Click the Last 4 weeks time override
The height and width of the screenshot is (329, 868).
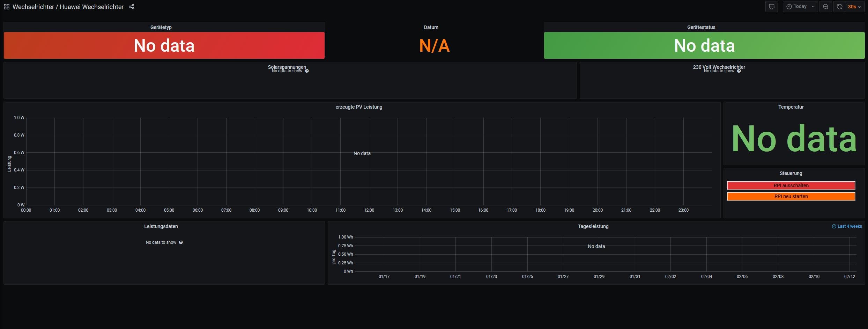coord(847,226)
